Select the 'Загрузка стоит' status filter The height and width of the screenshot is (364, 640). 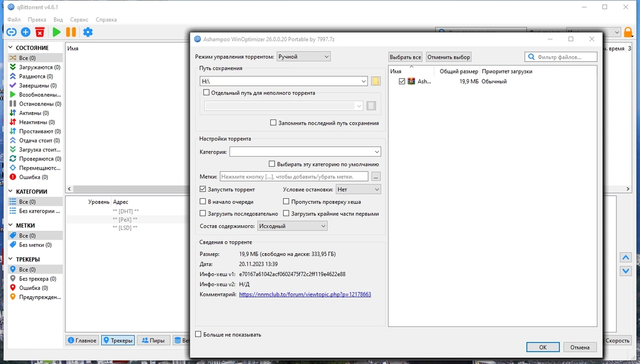tap(35, 150)
